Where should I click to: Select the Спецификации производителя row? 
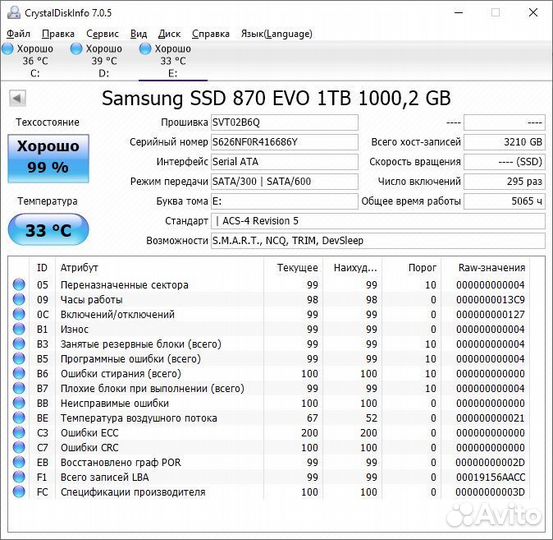269,492
